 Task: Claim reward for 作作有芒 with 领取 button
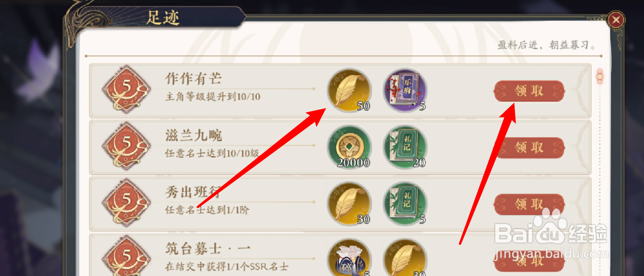pos(529,91)
